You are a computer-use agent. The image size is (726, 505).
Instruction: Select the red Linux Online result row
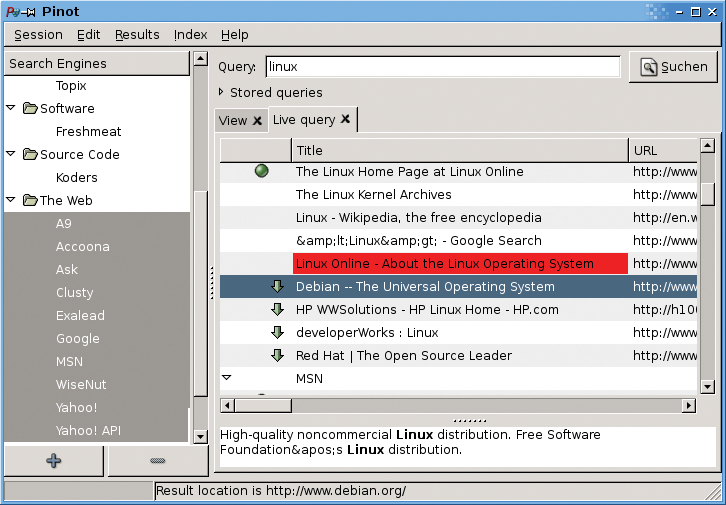[458, 263]
